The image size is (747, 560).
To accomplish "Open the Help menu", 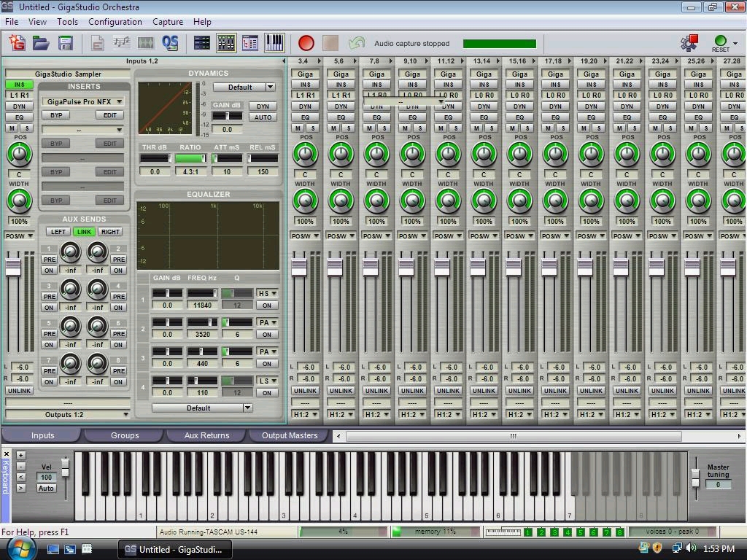I will pos(202,22).
